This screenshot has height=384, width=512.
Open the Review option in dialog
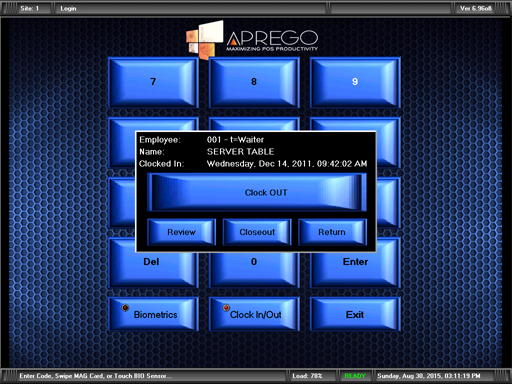182,232
